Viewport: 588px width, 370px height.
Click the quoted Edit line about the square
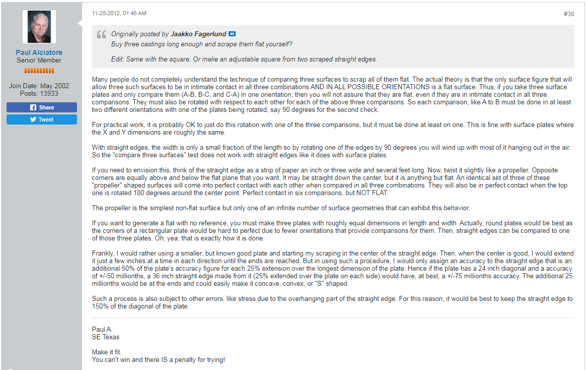(x=244, y=59)
